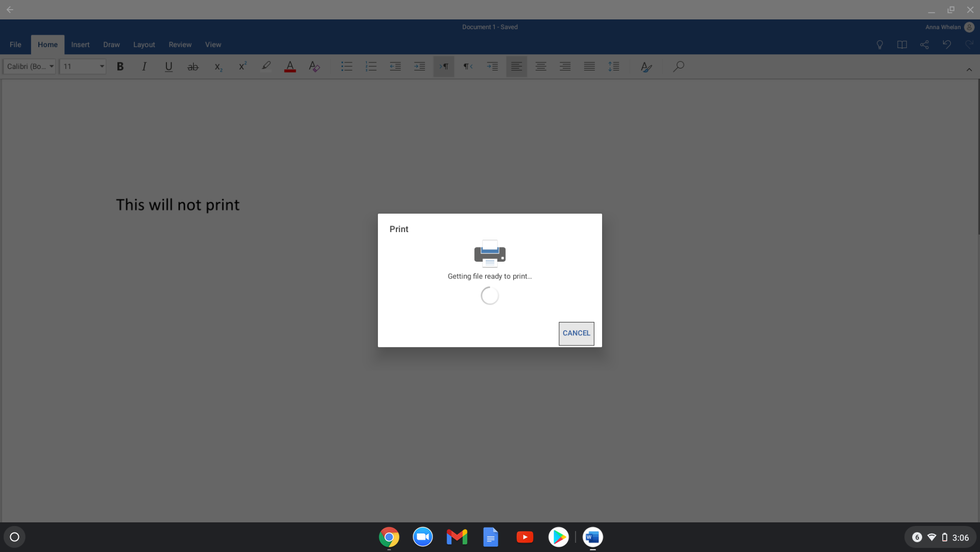Justify the paragraph text
The height and width of the screenshot is (552, 980).
coord(589,66)
